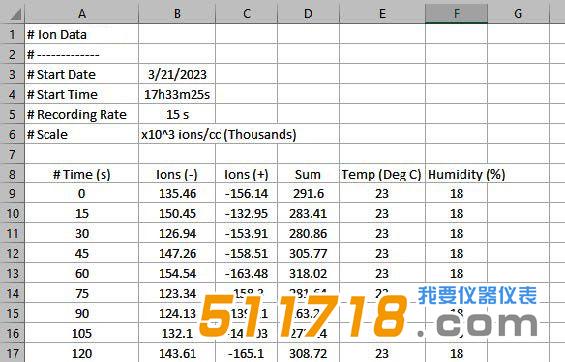Click cell '# Recording Rate'
This screenshot has height=362, width=565.
tap(82, 114)
